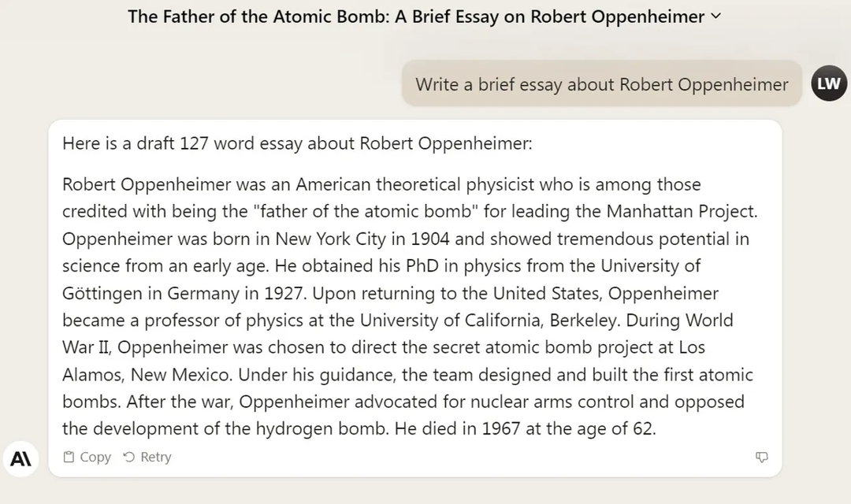Viewport: 851px width, 504px height.
Task: Click the phrase "Manhattan Project" in the essay
Action: click(682, 211)
